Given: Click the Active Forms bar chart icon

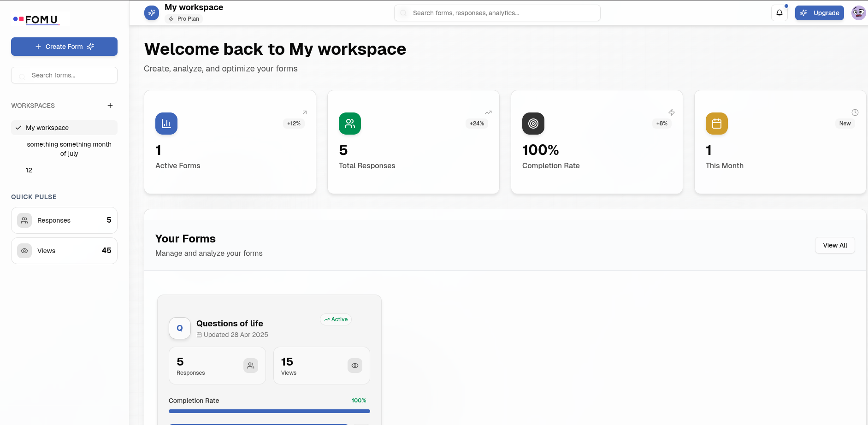Looking at the screenshot, I should pyautogui.click(x=166, y=124).
